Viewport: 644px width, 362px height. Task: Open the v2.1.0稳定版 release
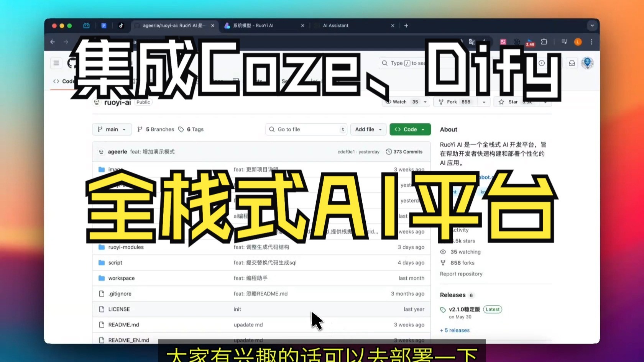[x=465, y=309]
